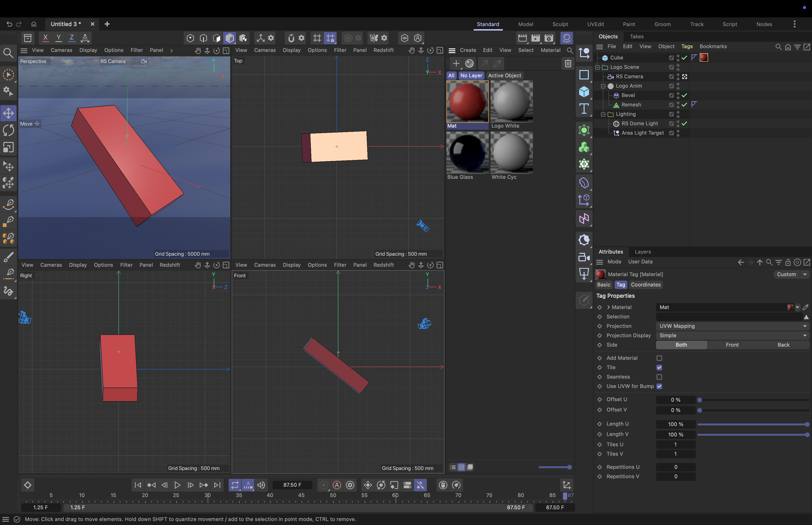This screenshot has width=812, height=525.
Task: Toggle Cube object enabled checkmark
Action: [684, 58]
